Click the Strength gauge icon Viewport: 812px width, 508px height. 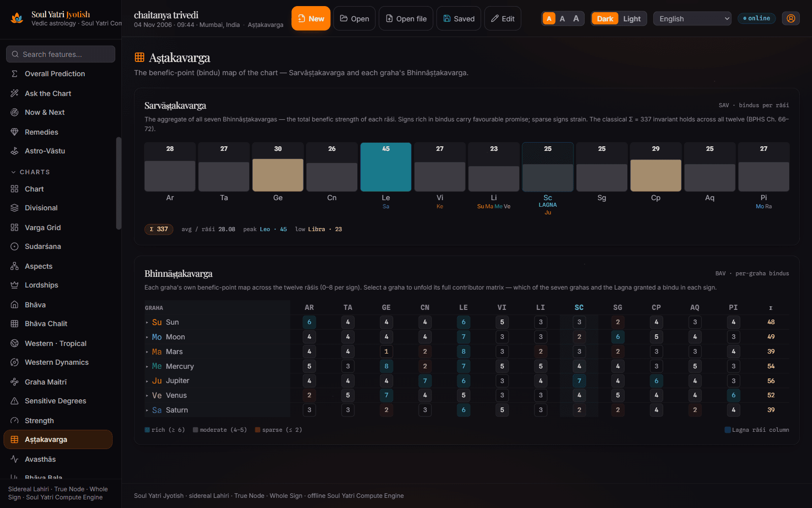(x=15, y=421)
